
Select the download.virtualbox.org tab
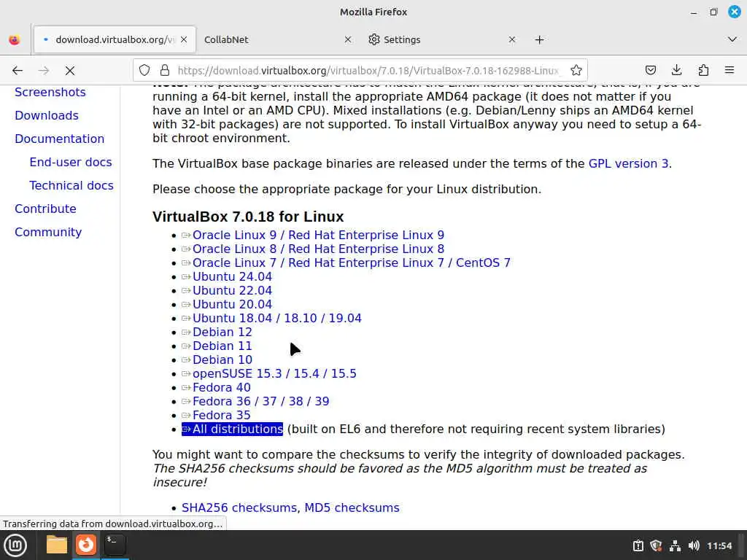coord(115,39)
